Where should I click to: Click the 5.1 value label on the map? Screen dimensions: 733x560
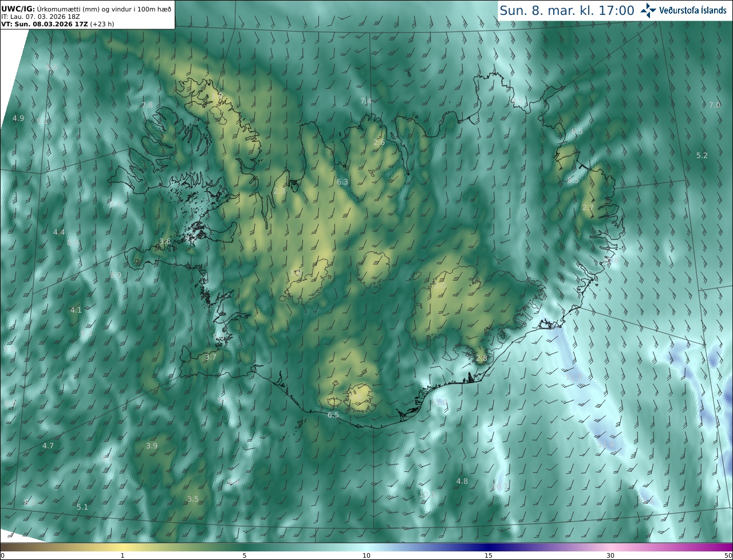coord(82,507)
